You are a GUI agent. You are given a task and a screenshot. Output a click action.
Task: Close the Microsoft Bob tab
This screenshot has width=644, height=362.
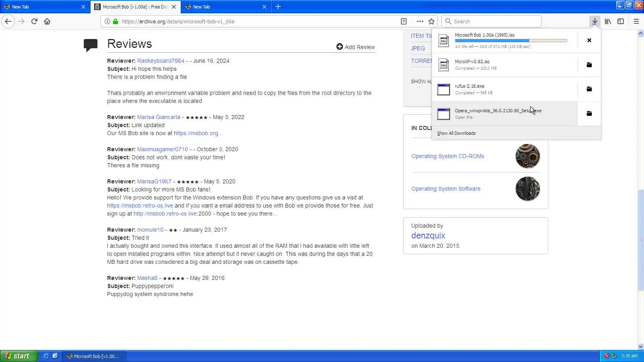174,7
